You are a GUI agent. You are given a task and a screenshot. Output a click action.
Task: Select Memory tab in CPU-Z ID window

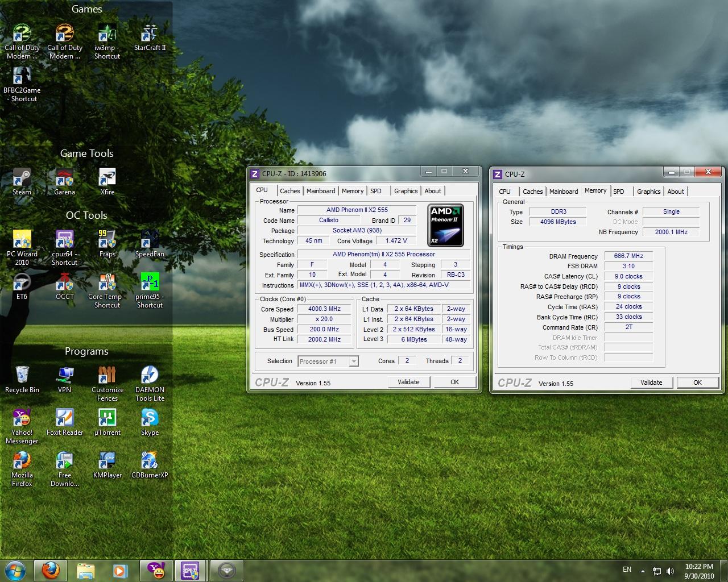pos(353,191)
